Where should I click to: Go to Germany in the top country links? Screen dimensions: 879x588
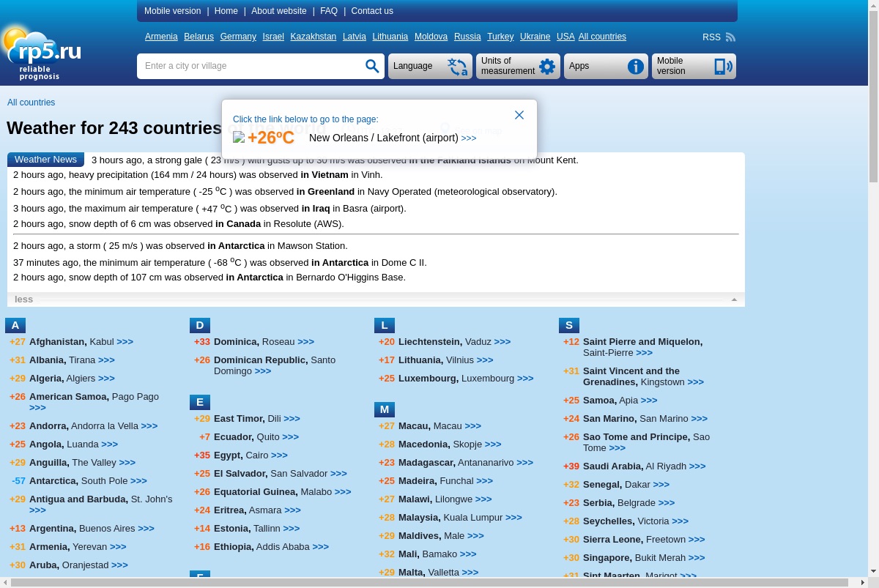[238, 37]
